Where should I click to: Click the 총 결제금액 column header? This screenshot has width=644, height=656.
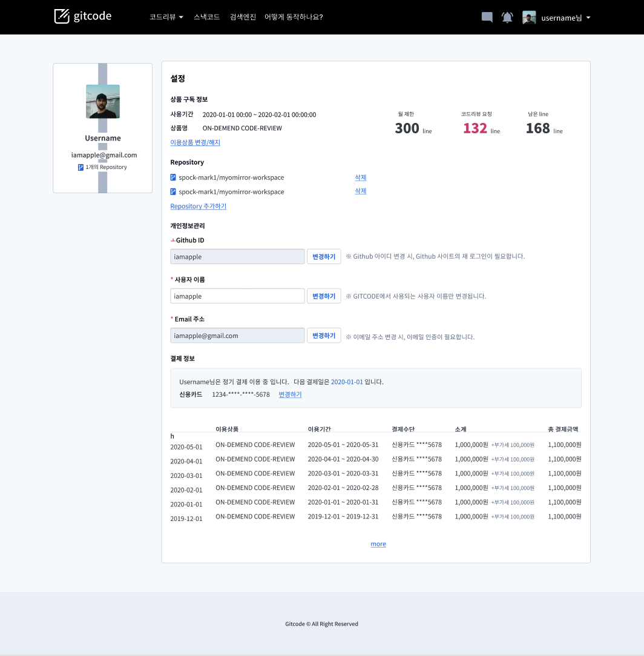click(x=563, y=429)
